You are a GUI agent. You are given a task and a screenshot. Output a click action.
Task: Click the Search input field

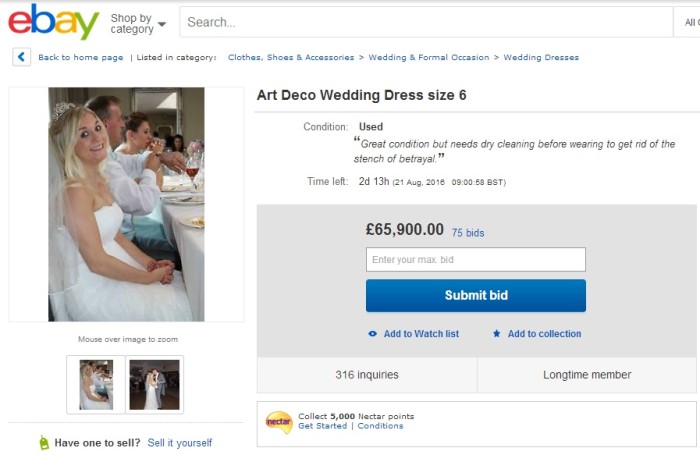(x=425, y=22)
